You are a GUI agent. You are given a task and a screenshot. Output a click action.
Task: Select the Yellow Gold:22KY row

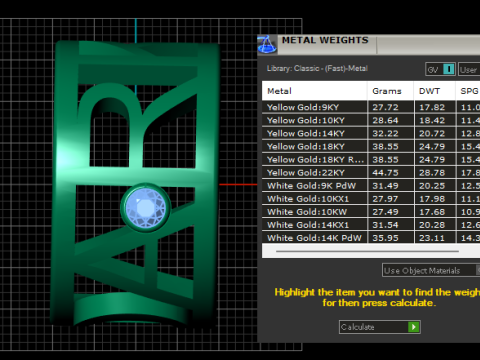click(371, 173)
